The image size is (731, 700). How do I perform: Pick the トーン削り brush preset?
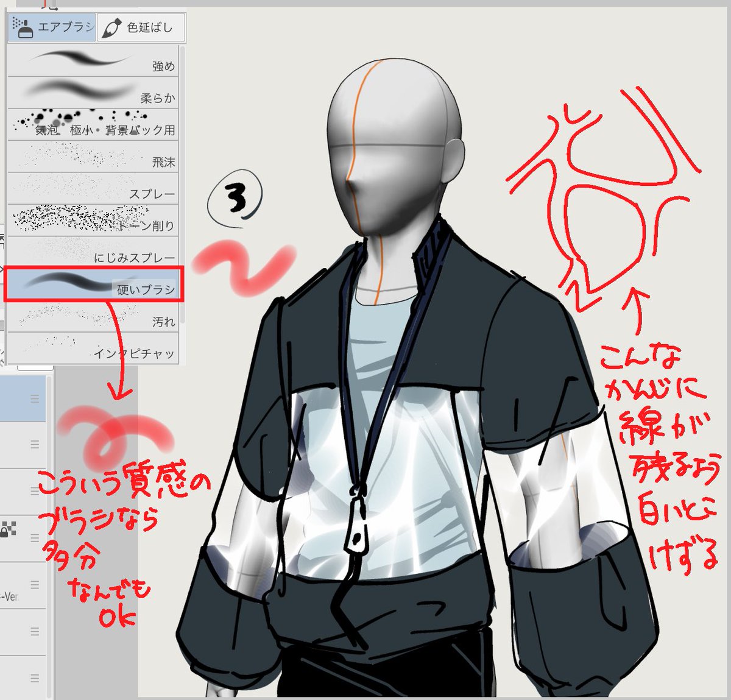tap(93, 220)
